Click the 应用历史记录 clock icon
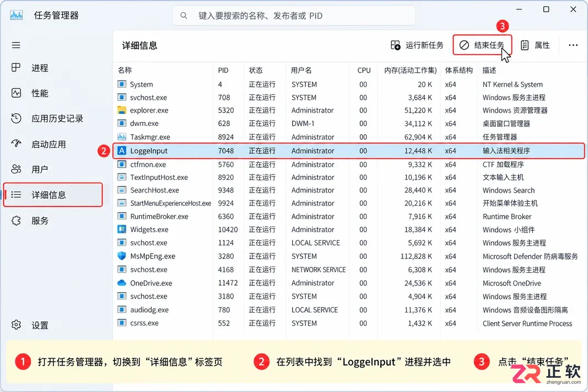Viewport: 588px width, 392px height. pos(16,118)
